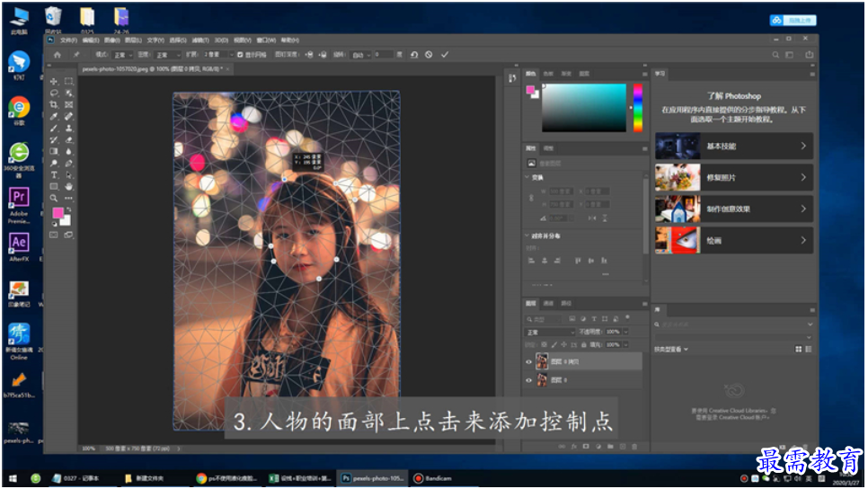Toggle pixel layer filter icon
The width and height of the screenshot is (868, 489).
click(572, 319)
